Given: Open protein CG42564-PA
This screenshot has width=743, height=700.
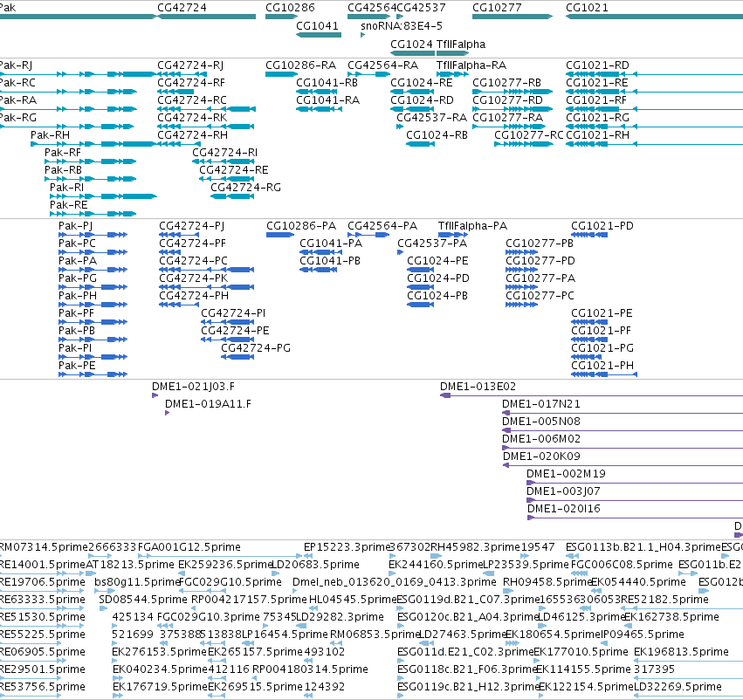Looking at the screenshot, I should pyautogui.click(x=368, y=235).
